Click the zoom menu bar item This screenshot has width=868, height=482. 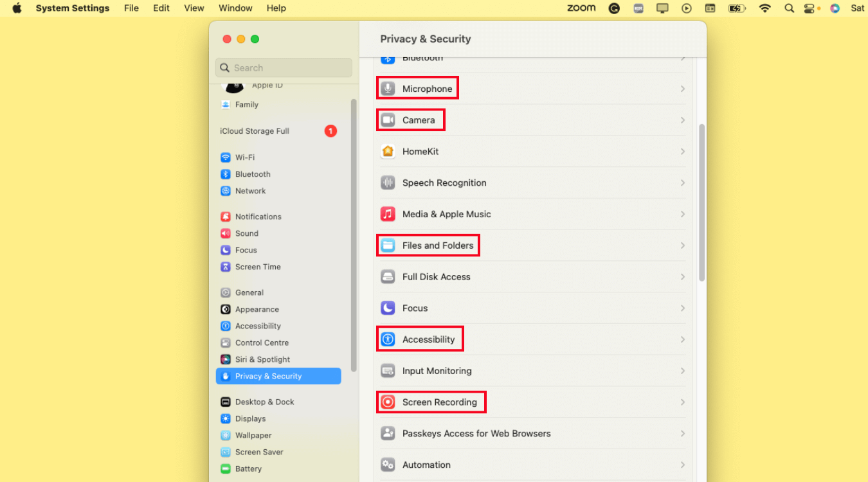(x=581, y=8)
